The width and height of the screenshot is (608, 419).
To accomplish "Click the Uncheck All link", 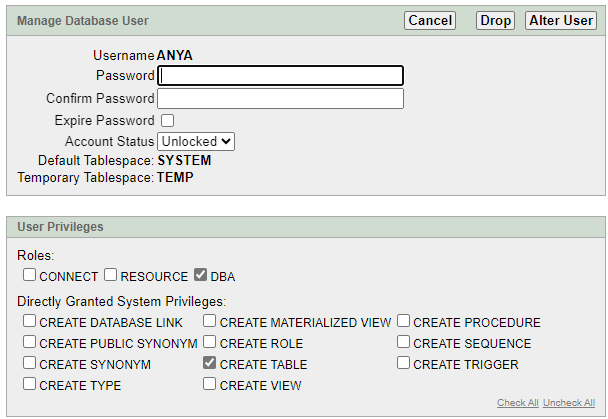I will [x=569, y=403].
